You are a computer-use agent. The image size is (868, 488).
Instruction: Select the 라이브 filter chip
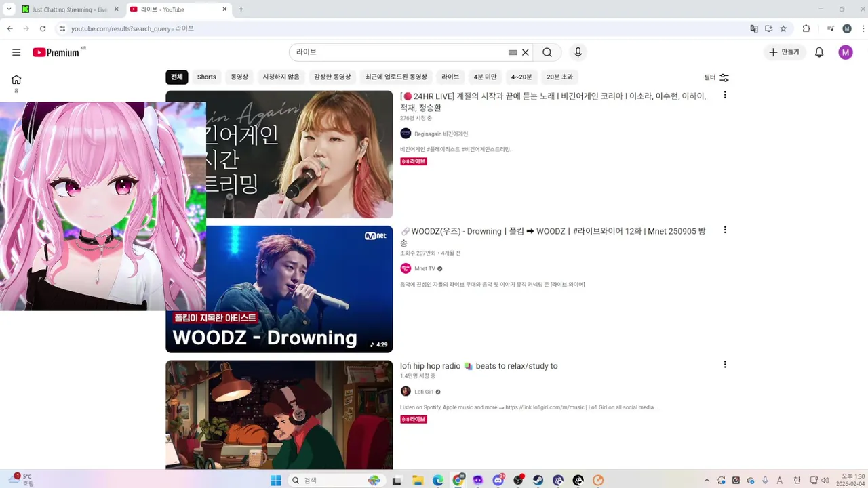[450, 77]
